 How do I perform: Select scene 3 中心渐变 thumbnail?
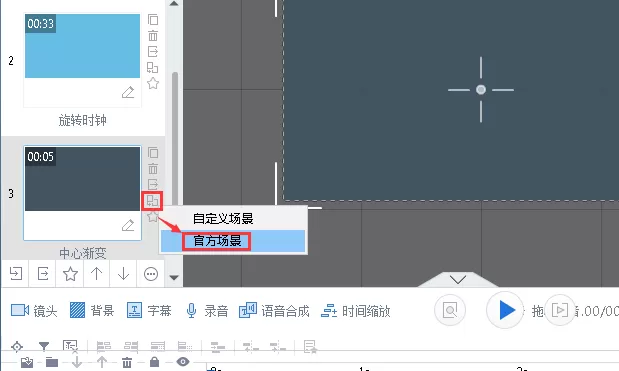click(x=83, y=179)
